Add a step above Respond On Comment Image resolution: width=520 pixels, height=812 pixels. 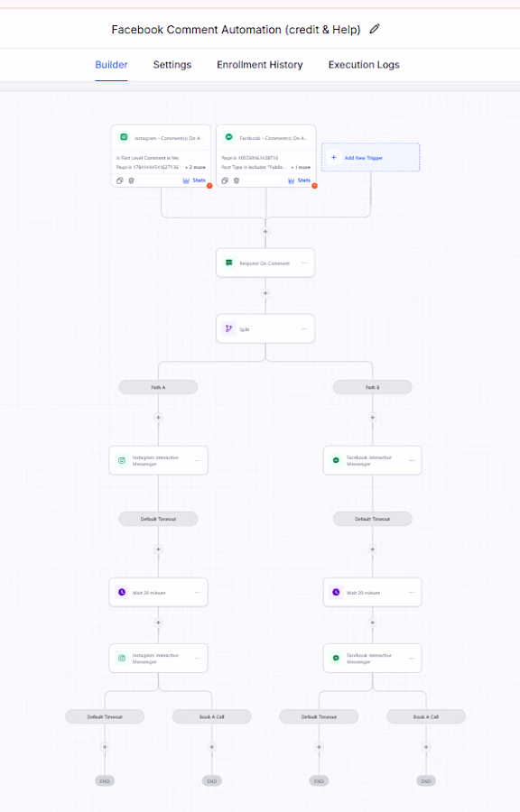pyautogui.click(x=265, y=232)
